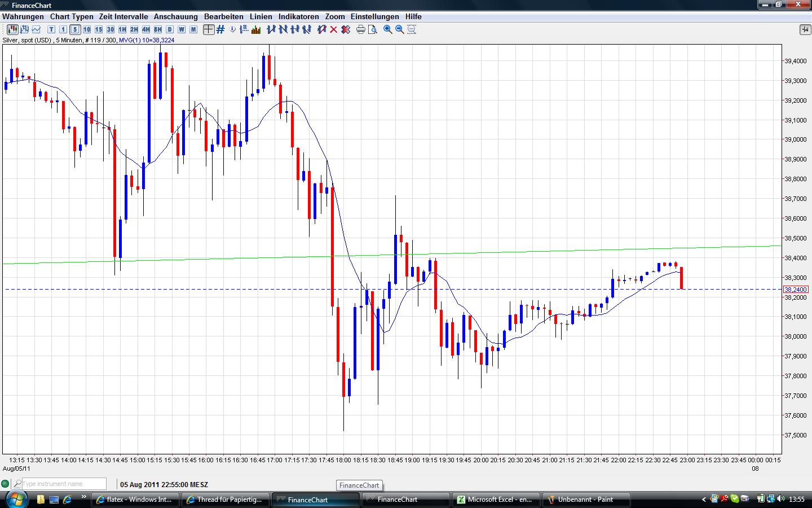Zoom out with the magnifier minus icon
Image resolution: width=812 pixels, height=508 pixels.
tap(400, 29)
